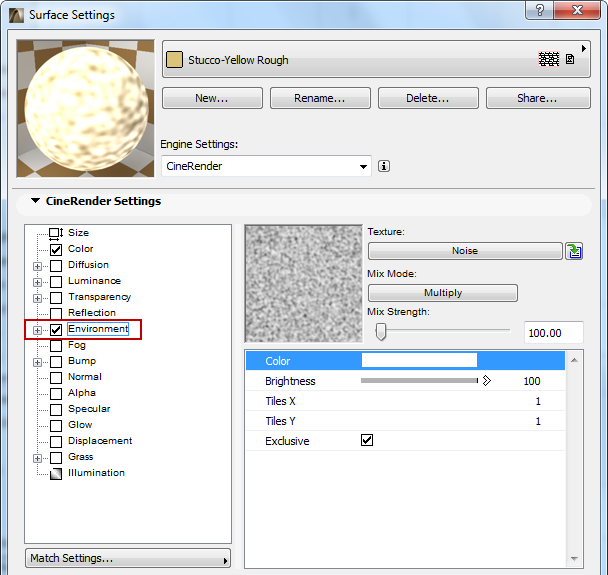Enable the Displacement channel checkbox
The width and height of the screenshot is (608, 575).
pyautogui.click(x=56, y=442)
